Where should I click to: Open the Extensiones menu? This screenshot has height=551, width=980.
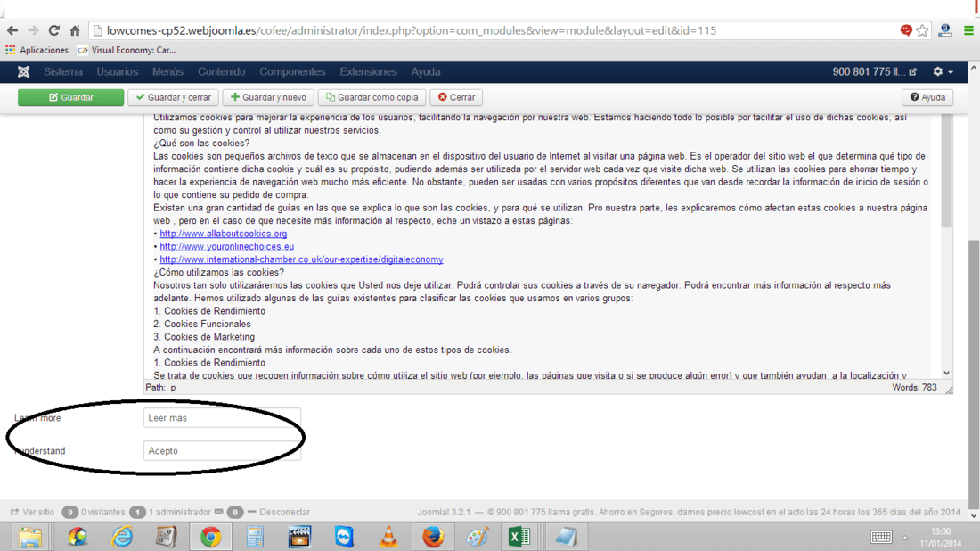368,72
